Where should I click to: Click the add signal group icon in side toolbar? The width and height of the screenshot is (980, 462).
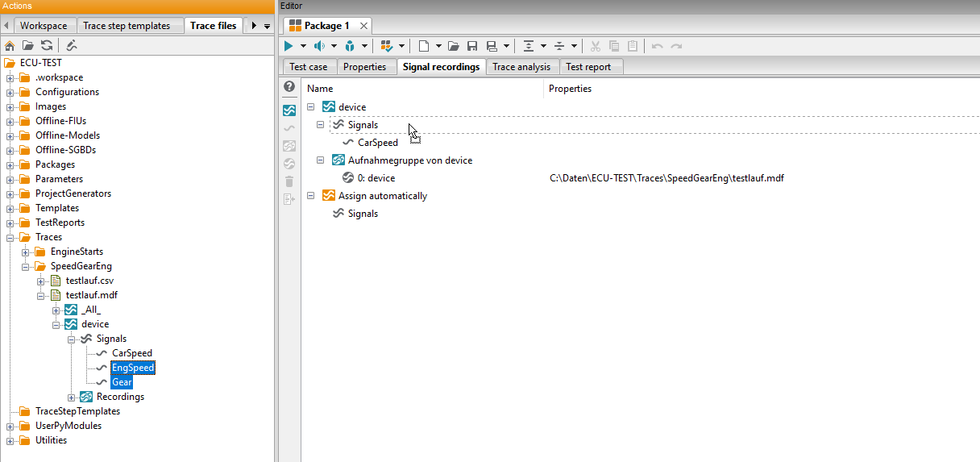(289, 110)
